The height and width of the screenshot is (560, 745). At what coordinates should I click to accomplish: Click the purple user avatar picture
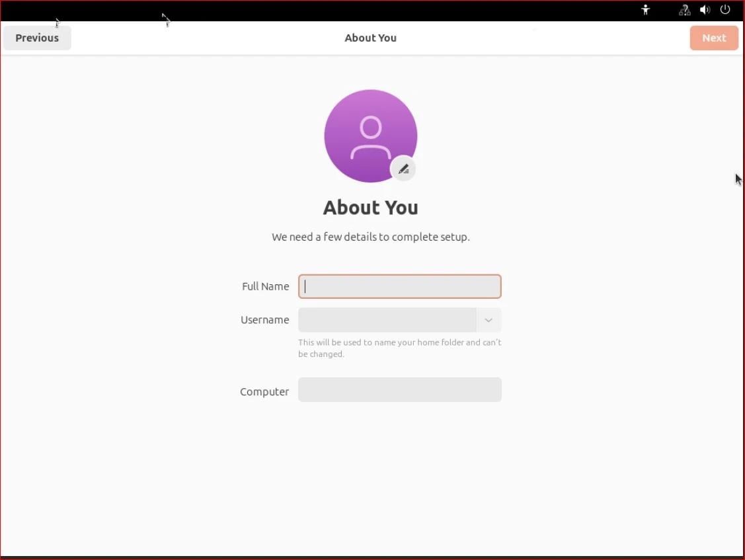(371, 136)
